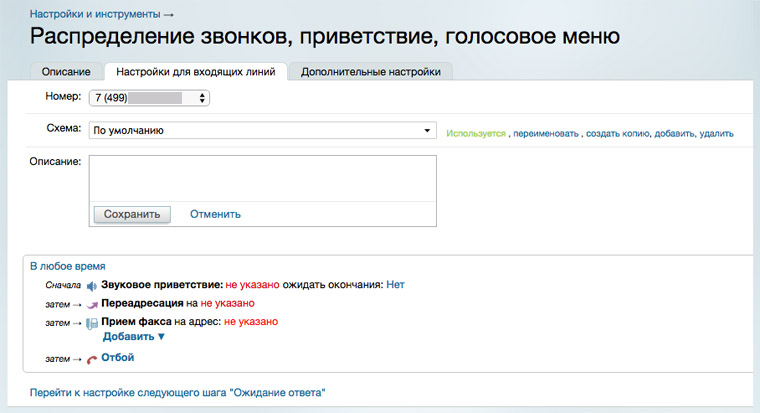Click the red hang-up phone icon

coord(92,358)
